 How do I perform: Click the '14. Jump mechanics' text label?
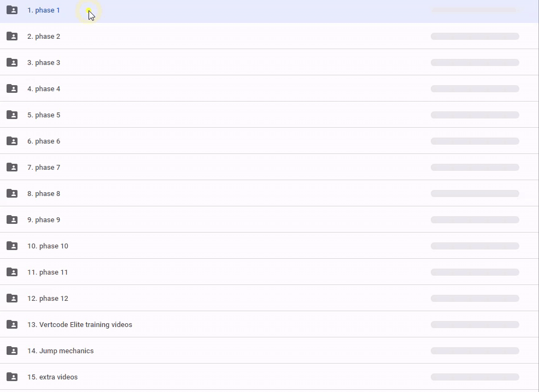coord(60,351)
